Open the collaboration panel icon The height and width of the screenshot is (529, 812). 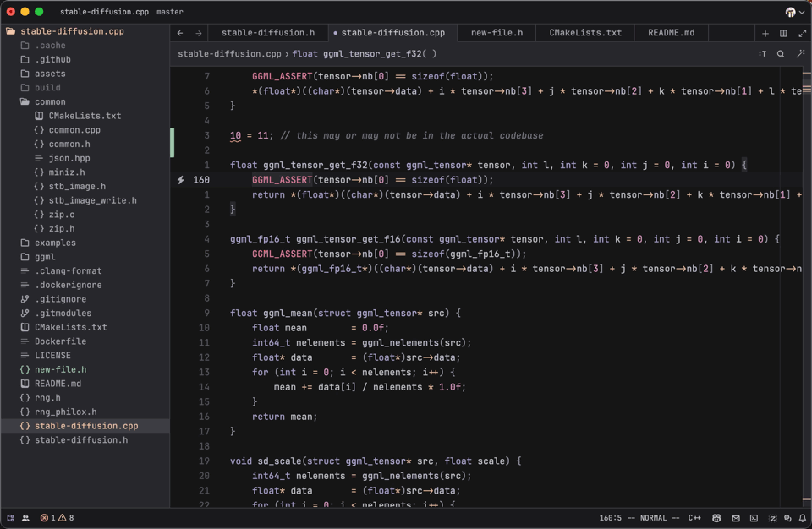point(25,518)
